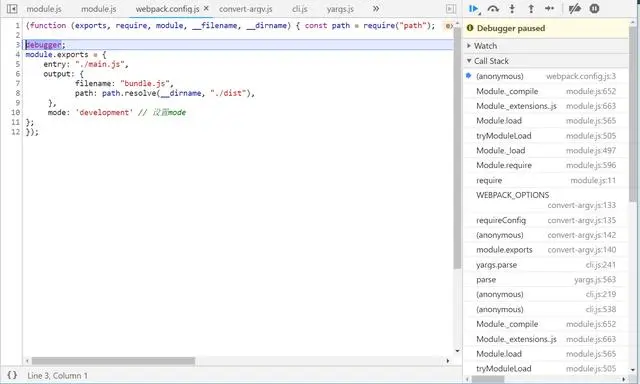640x384 pixels.
Task: Click line number 10 in the gutter
Action: 16,112
